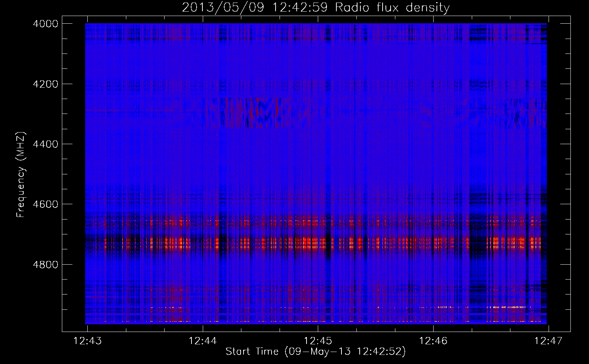Click the 4000 frequency axis label

point(45,24)
